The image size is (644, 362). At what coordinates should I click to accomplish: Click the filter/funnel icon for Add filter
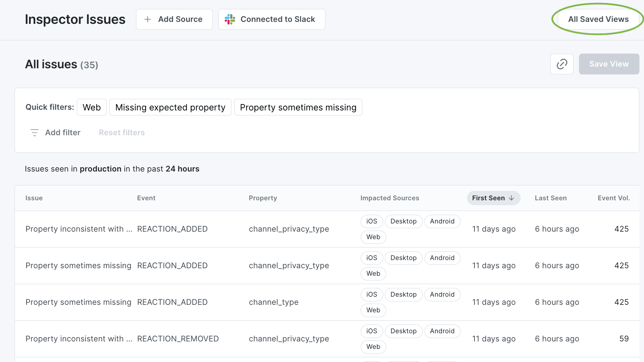coord(35,132)
